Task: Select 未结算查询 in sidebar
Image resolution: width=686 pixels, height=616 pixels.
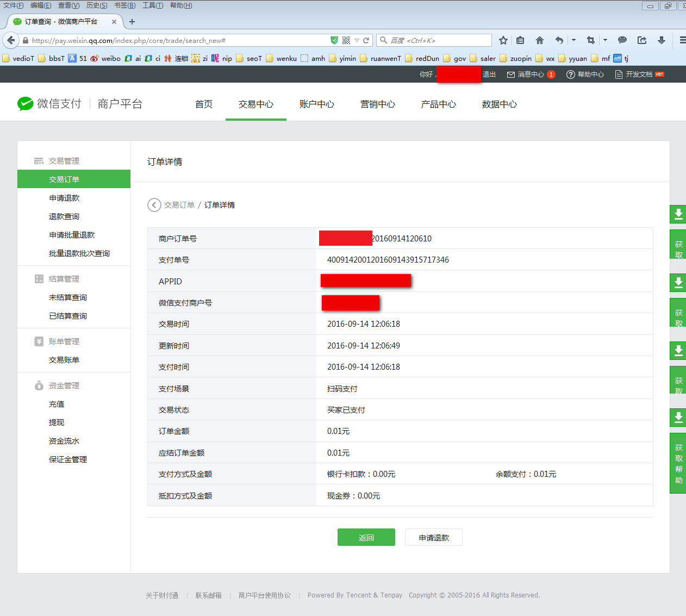Action: coord(68,297)
